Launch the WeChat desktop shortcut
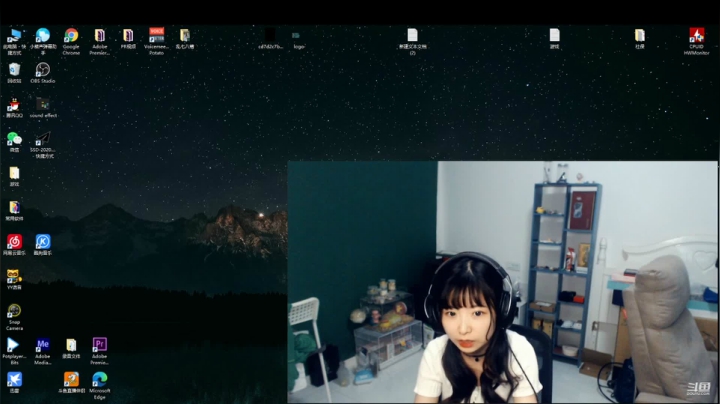 14,139
